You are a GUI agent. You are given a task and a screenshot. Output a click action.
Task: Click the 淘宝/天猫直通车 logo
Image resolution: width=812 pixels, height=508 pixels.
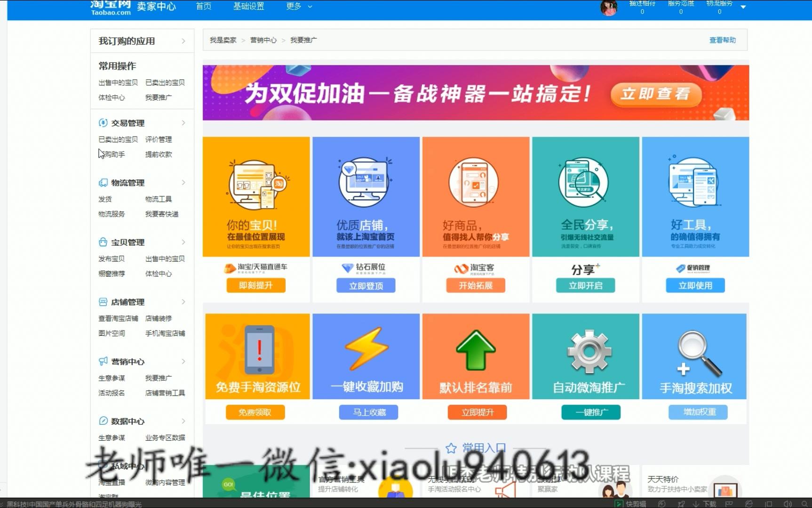[255, 268]
